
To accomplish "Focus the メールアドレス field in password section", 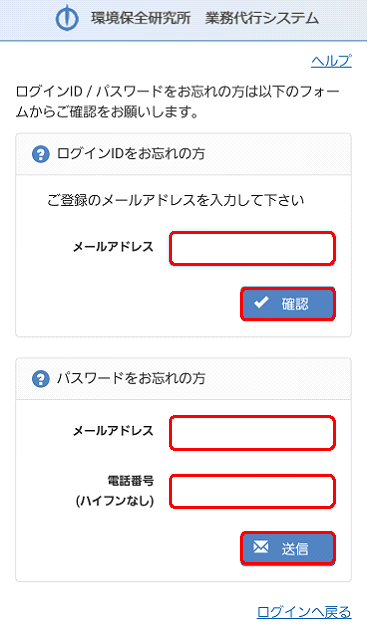I will (252, 433).
